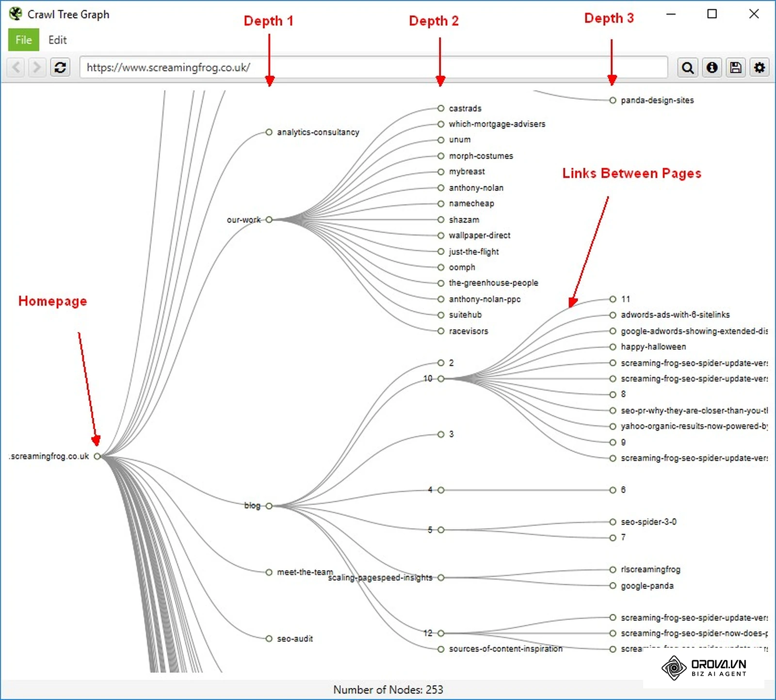Collapse blog page 10 node
Screen dimensions: 776x700
(x=441, y=379)
